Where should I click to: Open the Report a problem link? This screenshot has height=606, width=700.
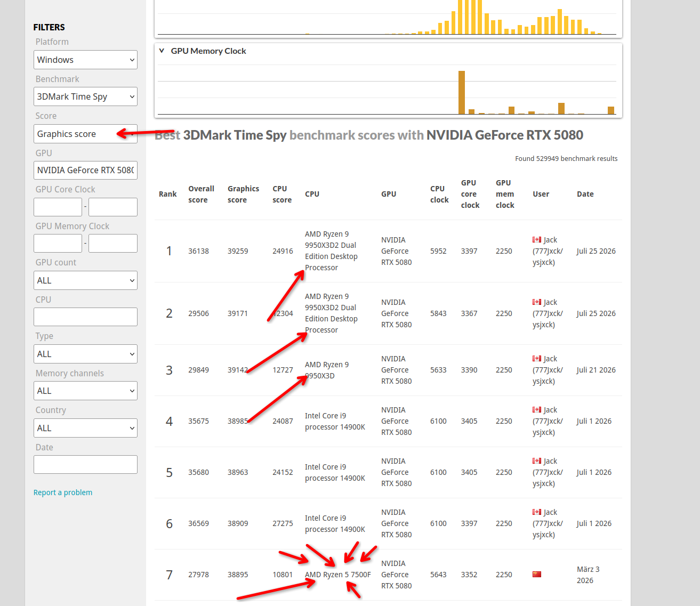63,492
